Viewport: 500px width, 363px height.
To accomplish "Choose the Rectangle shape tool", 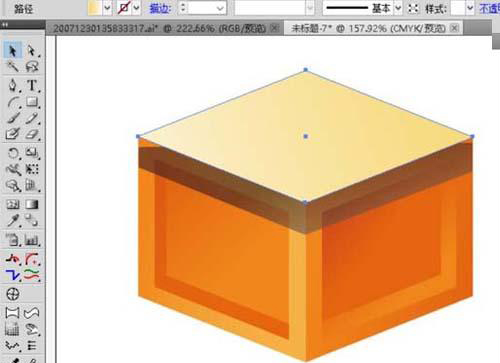I will click(32, 102).
